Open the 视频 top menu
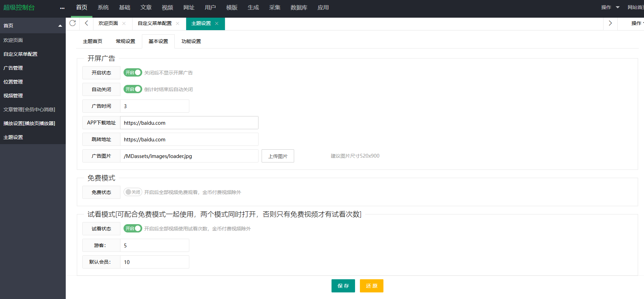Screen dimensions: 644x299 click(167, 8)
